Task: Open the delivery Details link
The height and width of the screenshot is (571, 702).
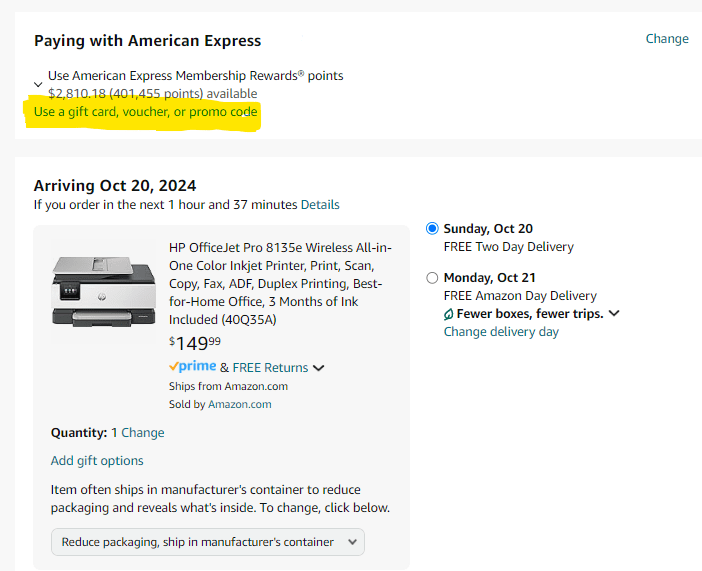Action: 320,205
